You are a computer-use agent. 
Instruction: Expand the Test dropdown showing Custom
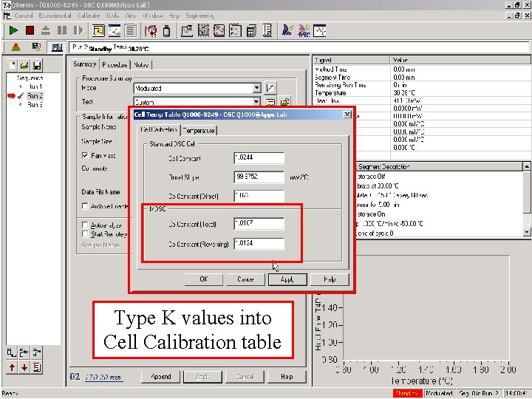(256, 102)
